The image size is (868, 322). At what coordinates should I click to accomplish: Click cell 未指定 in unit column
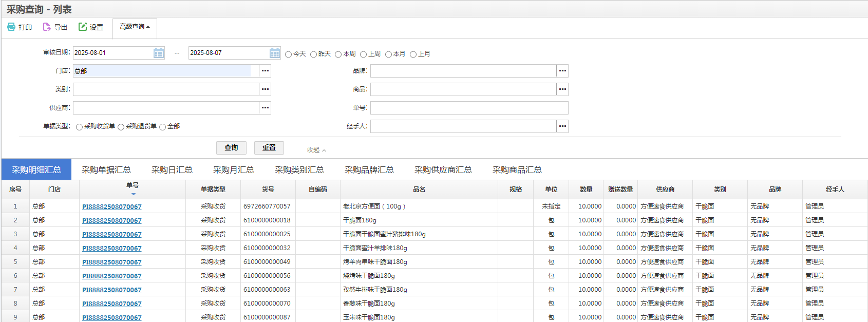(551, 206)
